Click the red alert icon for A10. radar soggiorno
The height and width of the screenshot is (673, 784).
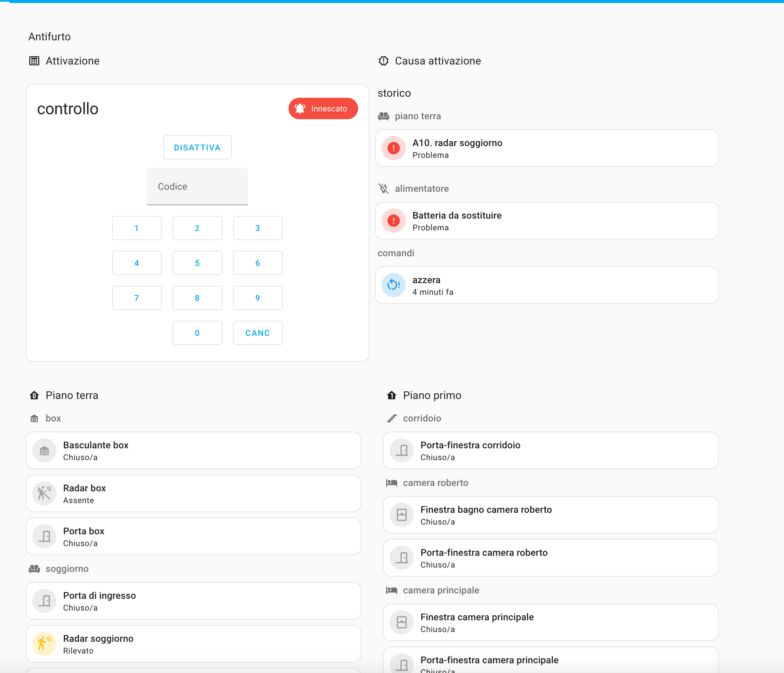394,148
